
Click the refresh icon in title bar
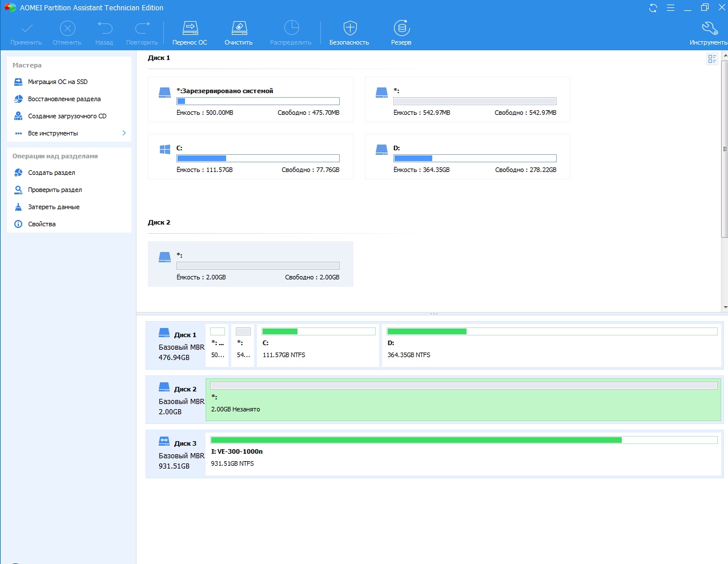pyautogui.click(x=653, y=8)
